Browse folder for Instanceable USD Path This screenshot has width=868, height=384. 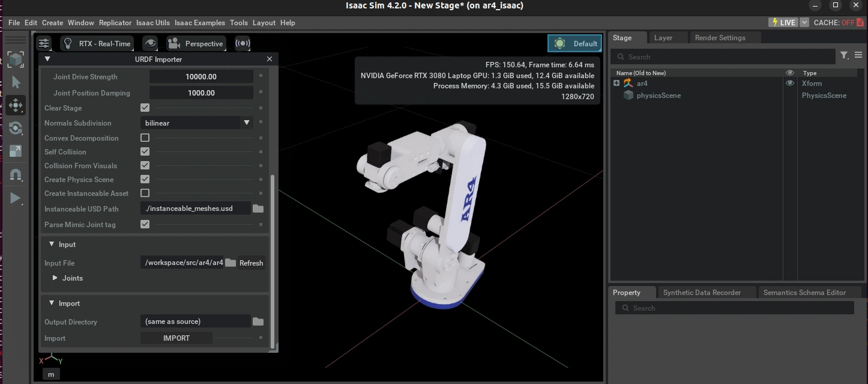tap(258, 209)
